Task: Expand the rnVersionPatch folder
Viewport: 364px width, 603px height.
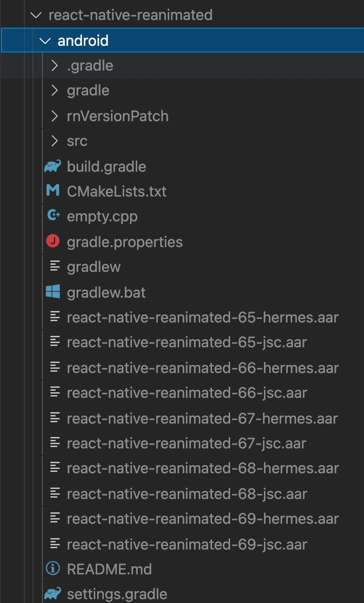Action: point(54,115)
